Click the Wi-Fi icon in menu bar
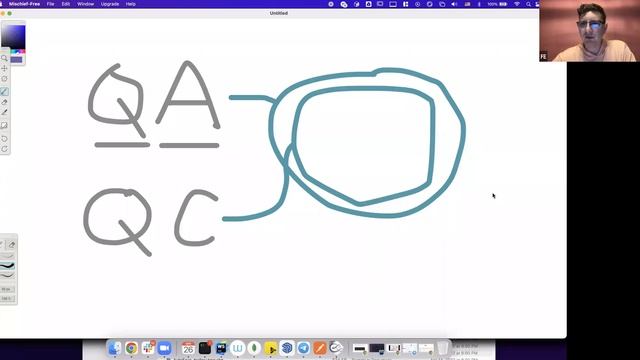Image resolution: width=640 pixels, height=360 pixels. coord(517,4)
